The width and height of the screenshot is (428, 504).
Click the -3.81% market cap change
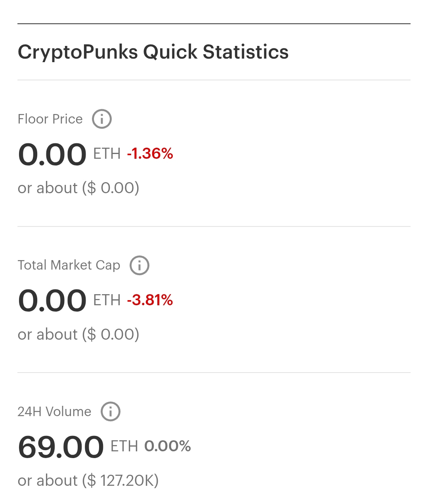click(150, 300)
